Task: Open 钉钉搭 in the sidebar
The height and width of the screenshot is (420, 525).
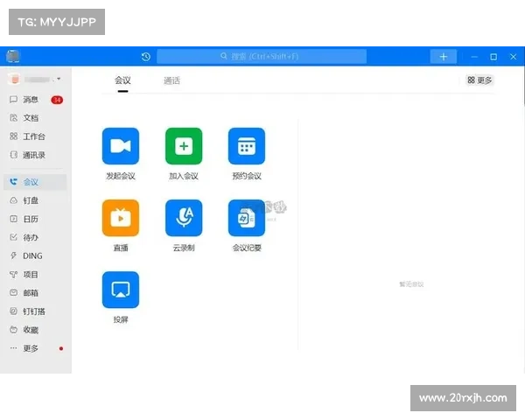Action: point(35,311)
